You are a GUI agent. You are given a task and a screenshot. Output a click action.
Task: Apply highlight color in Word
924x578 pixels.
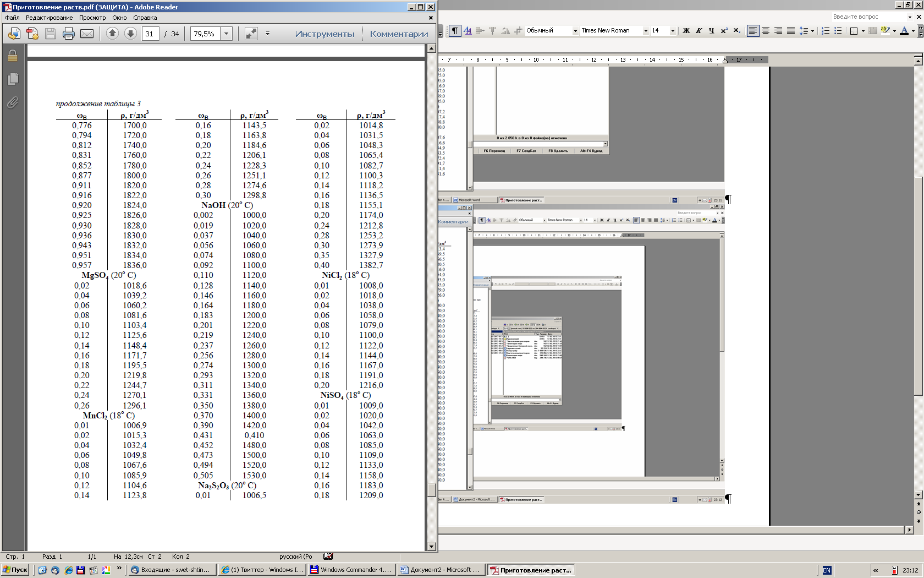point(885,31)
